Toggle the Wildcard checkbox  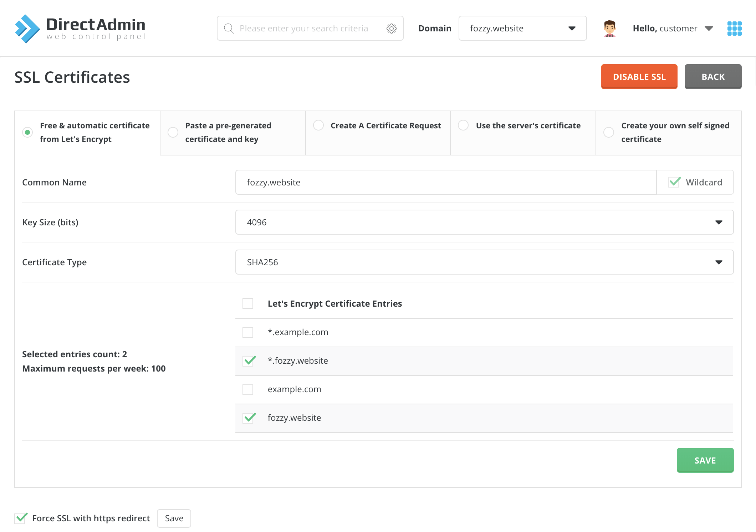(x=674, y=182)
